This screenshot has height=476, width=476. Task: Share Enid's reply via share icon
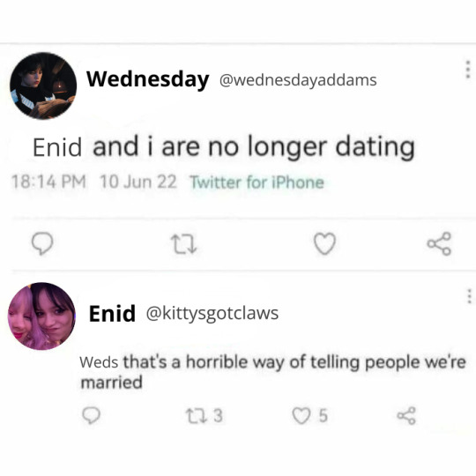(406, 415)
